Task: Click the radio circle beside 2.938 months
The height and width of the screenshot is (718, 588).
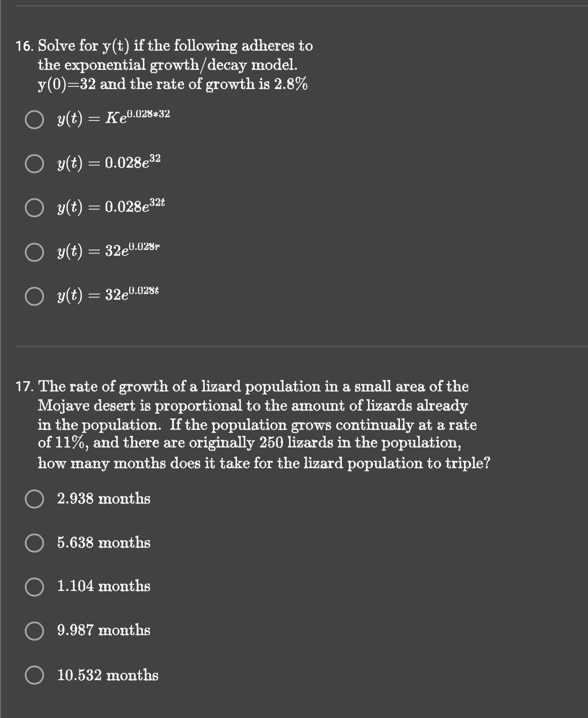Action: pyautogui.click(x=34, y=498)
